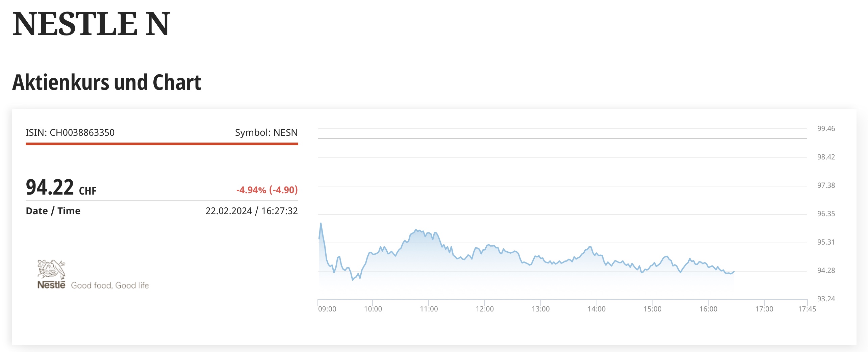Click the red bar under the ISIN row
The image size is (868, 352).
[162, 144]
